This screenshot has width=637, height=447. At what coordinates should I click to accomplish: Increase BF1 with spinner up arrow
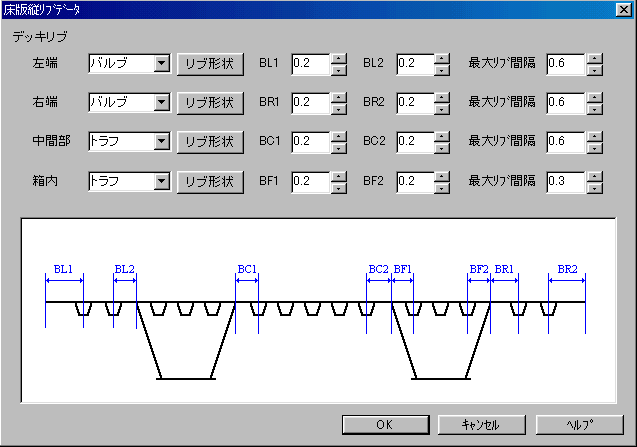338,177
